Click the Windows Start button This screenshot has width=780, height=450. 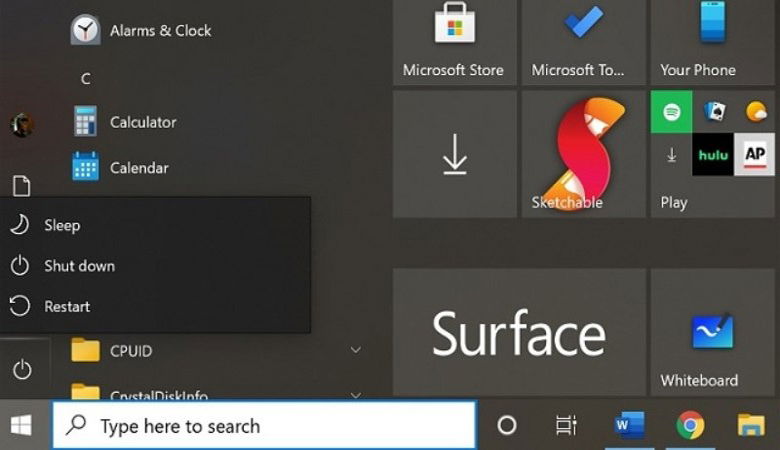point(21,425)
